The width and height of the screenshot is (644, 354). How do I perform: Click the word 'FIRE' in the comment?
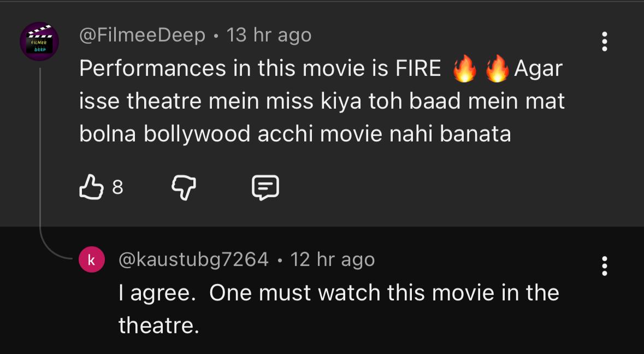pyautogui.click(x=417, y=69)
